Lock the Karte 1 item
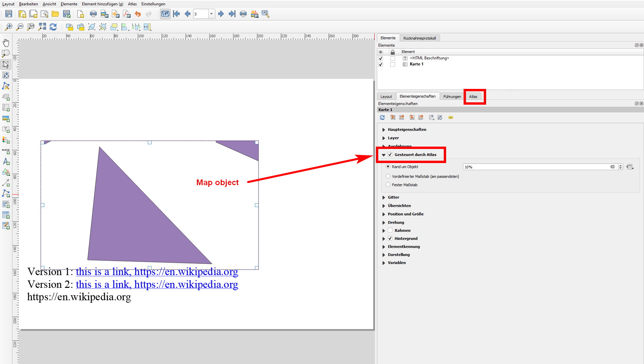Image resolution: width=644 pixels, height=364 pixels. point(393,64)
